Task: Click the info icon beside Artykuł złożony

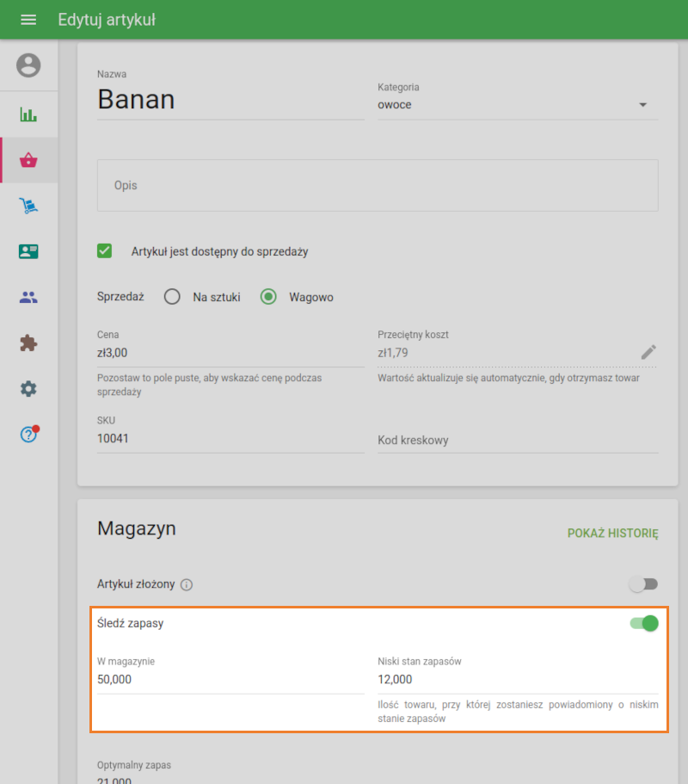Action: (x=187, y=585)
